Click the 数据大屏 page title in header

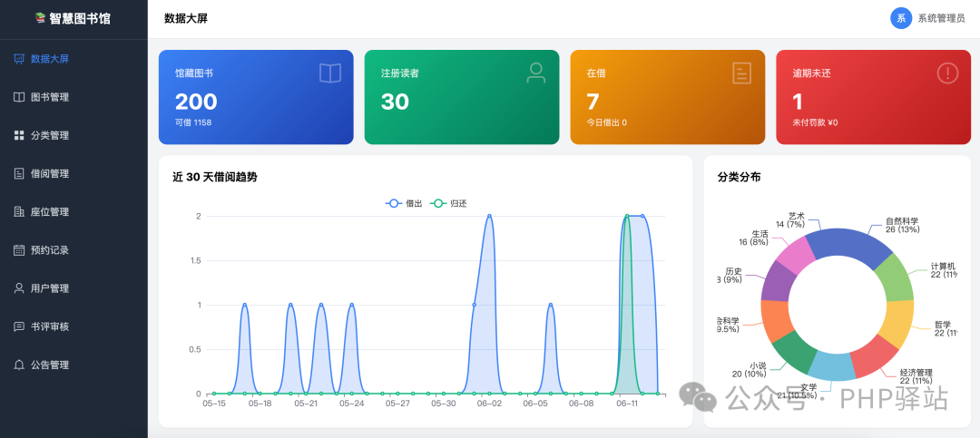[186, 19]
